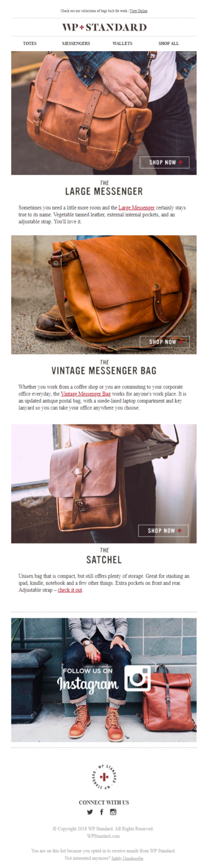Click Shop Now on Vintage Messenger image

point(164,341)
